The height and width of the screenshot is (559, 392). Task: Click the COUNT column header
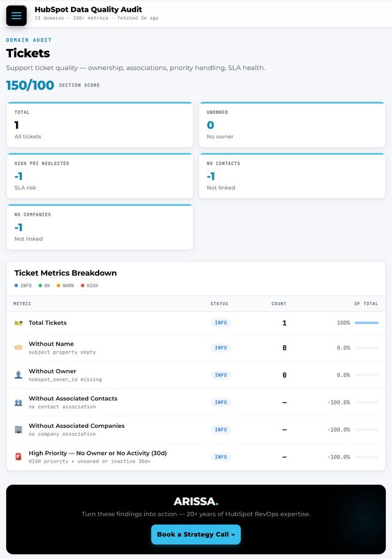pos(279,304)
